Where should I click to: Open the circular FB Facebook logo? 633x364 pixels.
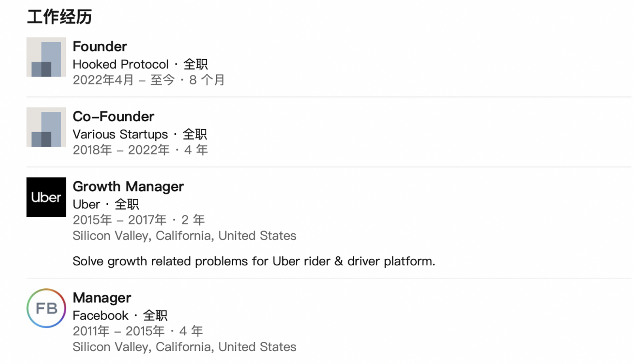point(46,308)
